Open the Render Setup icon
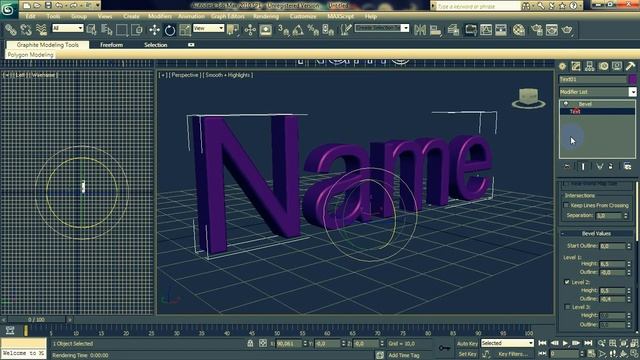 click(536, 30)
